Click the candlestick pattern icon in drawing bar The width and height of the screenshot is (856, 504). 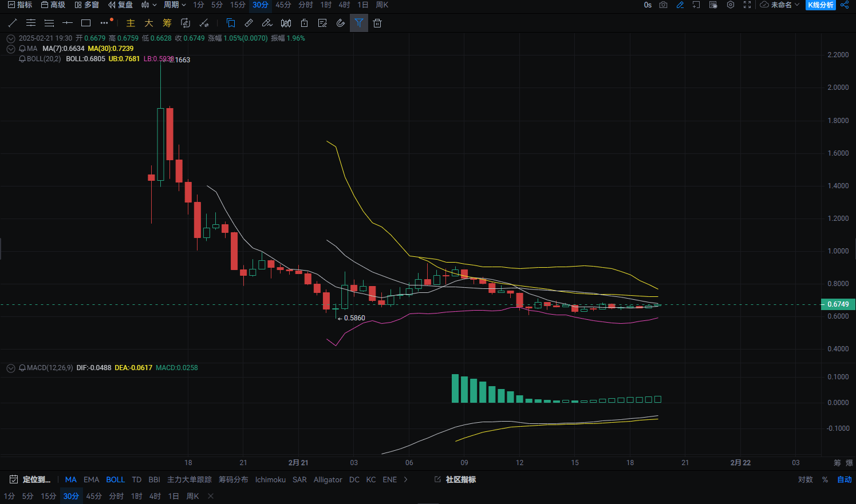tap(286, 23)
